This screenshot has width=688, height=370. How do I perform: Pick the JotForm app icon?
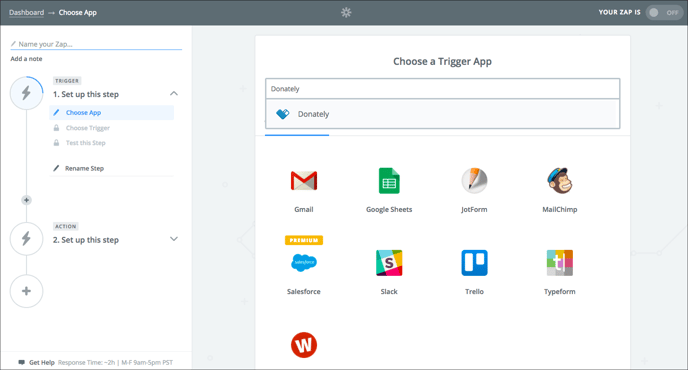474,180
